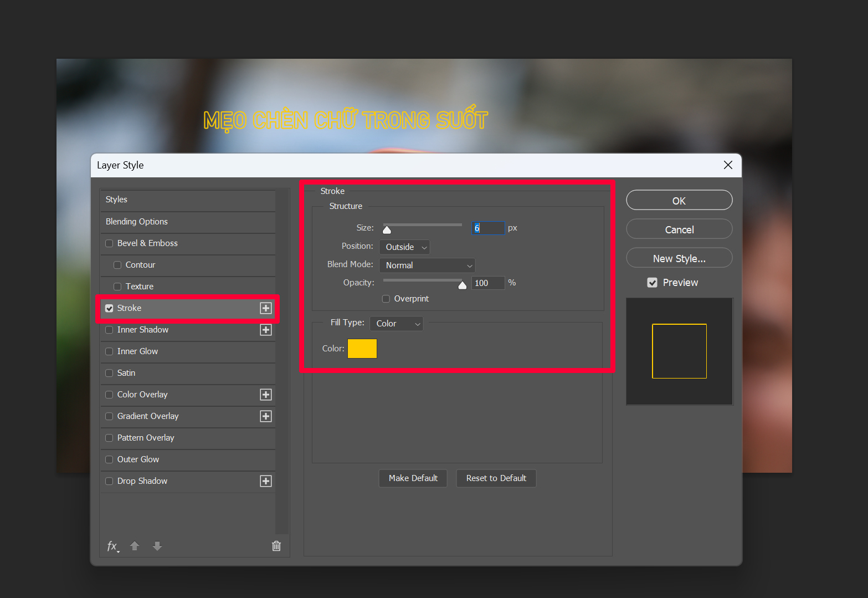Screen dimensions: 868x598
Task: Add a Gradient Overlay instance via plus icon
Action: [266, 416]
